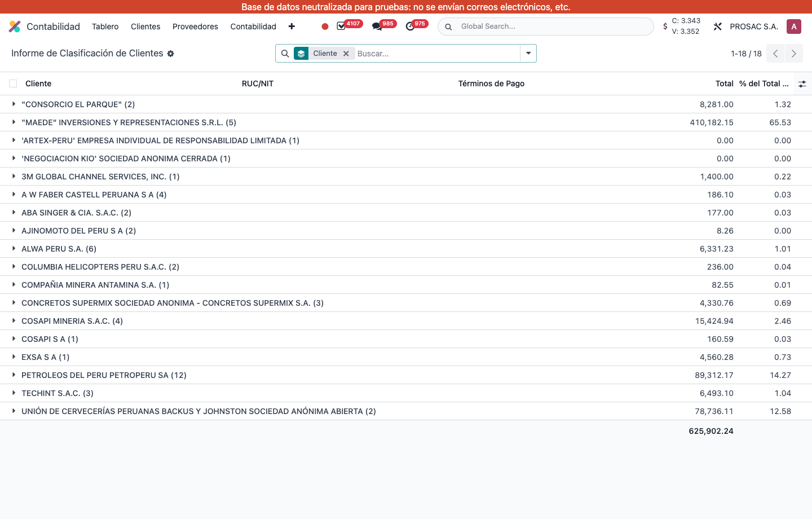Expand the COMPAÑIA MINERA ANTAMINA group

[x=14, y=285]
